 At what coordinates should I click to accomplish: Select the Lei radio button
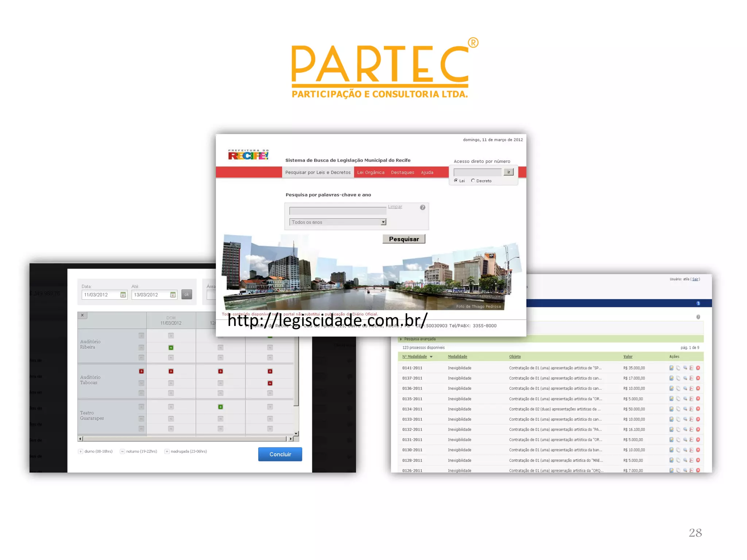pyautogui.click(x=456, y=180)
